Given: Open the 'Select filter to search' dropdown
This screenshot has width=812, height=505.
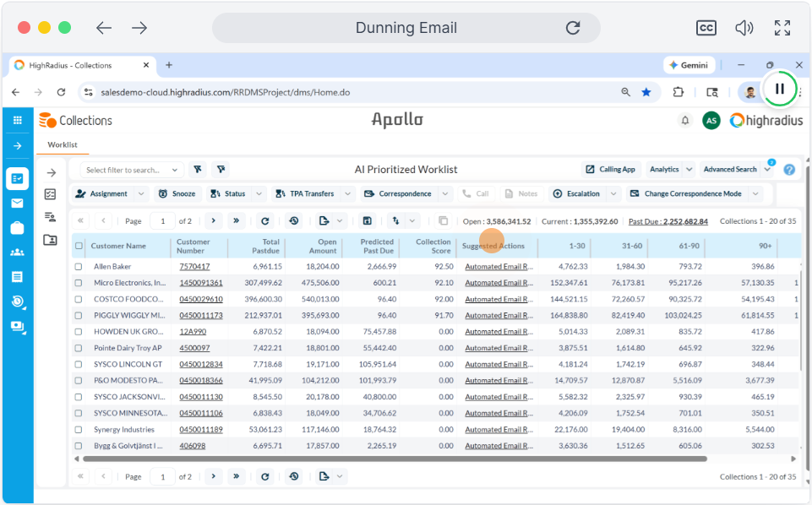Looking at the screenshot, I should (x=134, y=171).
